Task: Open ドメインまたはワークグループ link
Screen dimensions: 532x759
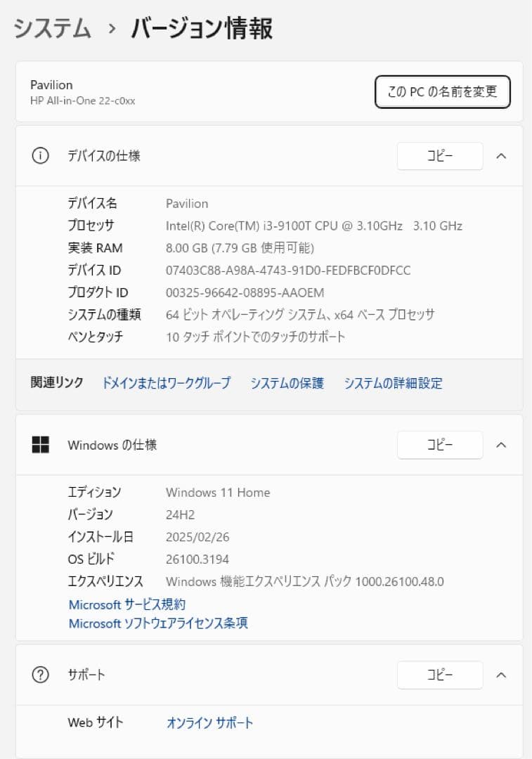Action: [166, 383]
